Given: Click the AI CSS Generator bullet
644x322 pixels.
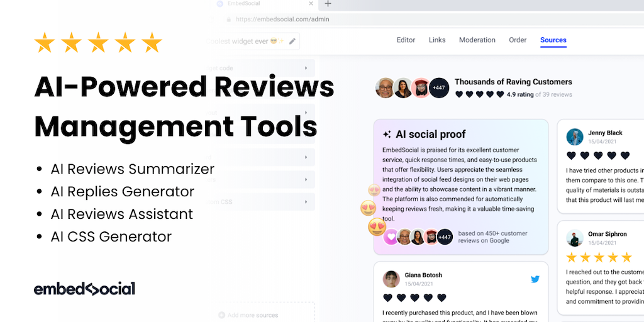Looking at the screenshot, I should pos(111,236).
